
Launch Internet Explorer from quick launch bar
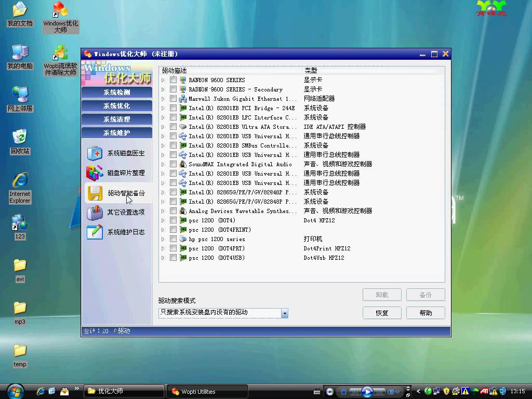click(x=41, y=391)
